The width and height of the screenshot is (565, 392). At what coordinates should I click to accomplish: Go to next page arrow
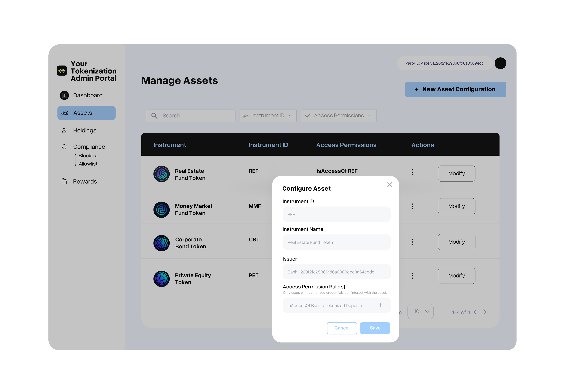click(485, 312)
